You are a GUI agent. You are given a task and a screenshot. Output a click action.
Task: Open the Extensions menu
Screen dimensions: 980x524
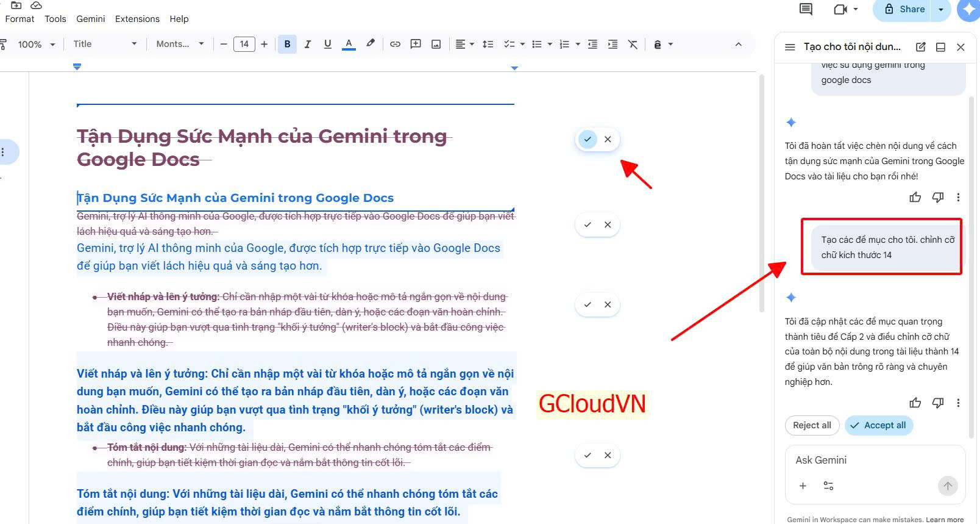tap(137, 19)
